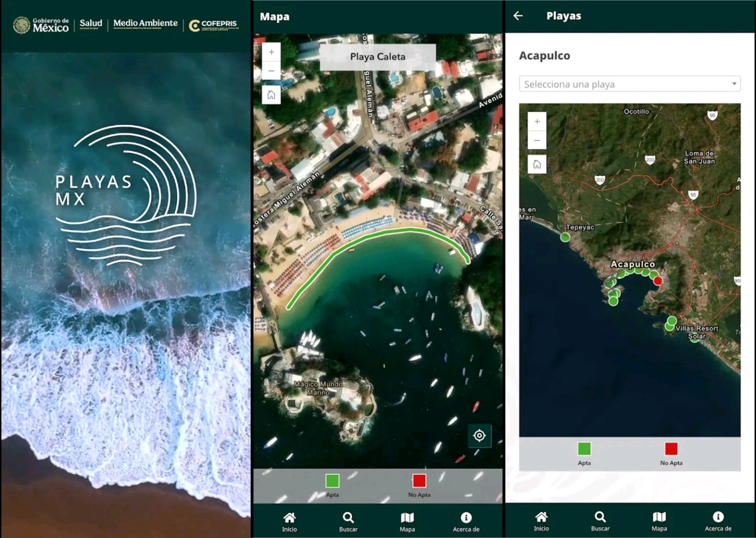Click the red No Apta swatch under Caleta map

pyautogui.click(x=419, y=481)
